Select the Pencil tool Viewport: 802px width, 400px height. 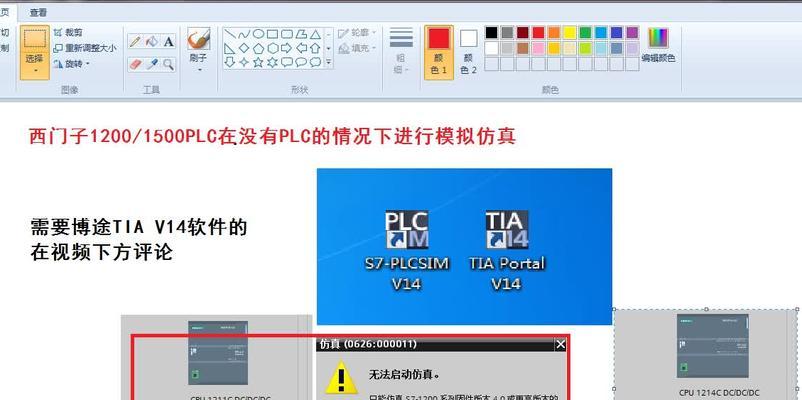click(135, 41)
